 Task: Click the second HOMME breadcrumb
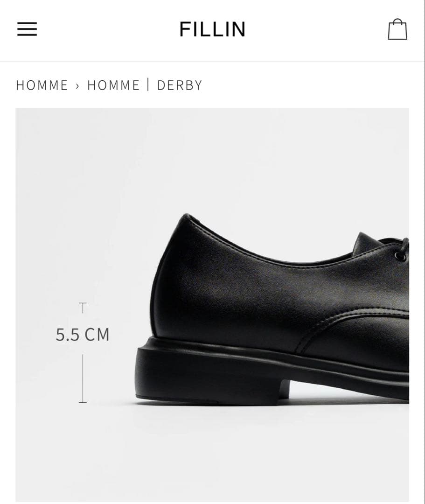113,85
